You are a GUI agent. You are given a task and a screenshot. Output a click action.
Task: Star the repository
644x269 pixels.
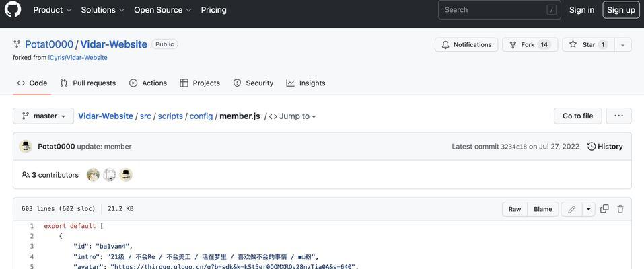588,45
